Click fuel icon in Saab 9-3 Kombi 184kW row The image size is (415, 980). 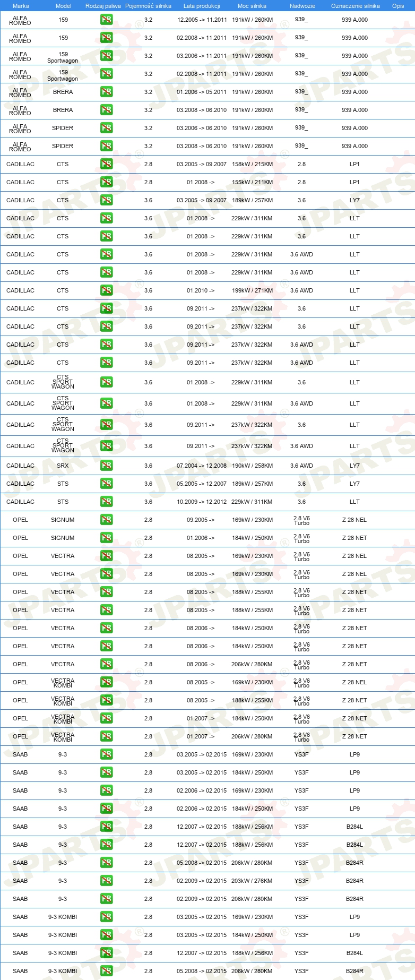click(106, 935)
